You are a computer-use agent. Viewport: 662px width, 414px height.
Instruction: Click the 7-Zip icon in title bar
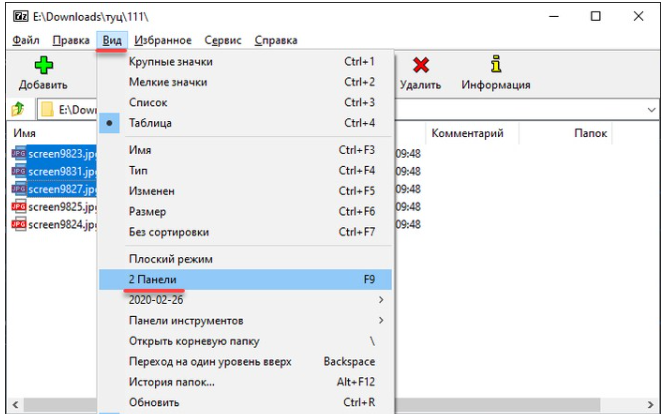[20, 16]
